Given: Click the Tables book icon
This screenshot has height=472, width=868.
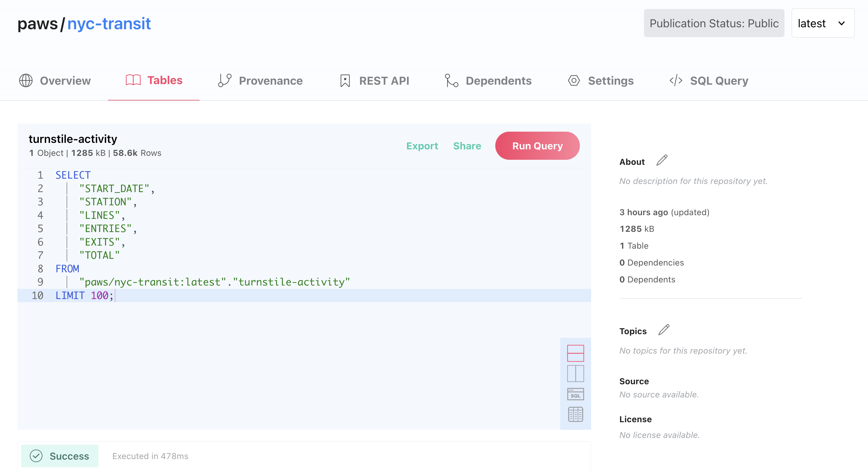Looking at the screenshot, I should (133, 80).
